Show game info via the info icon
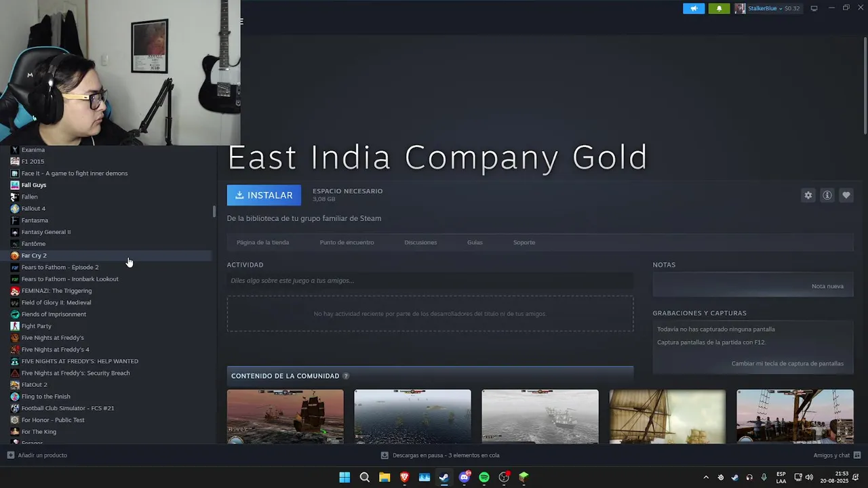This screenshot has height=488, width=868. click(827, 195)
